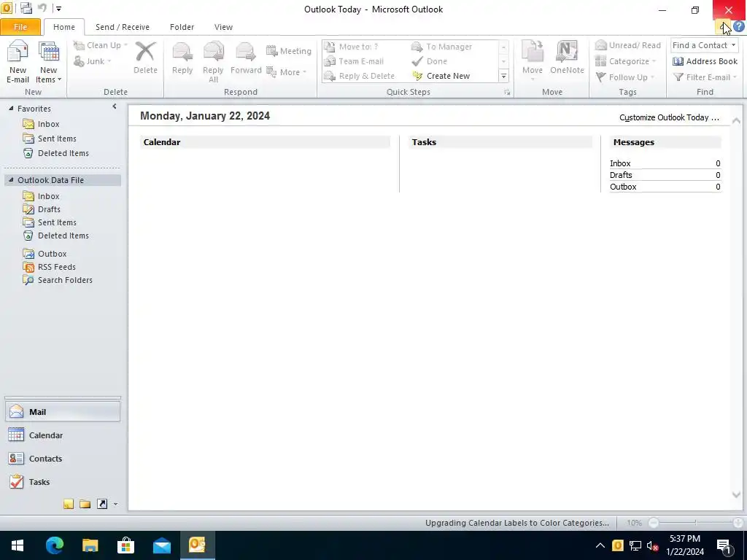Expand the Quick Steps gallery

tap(503, 76)
